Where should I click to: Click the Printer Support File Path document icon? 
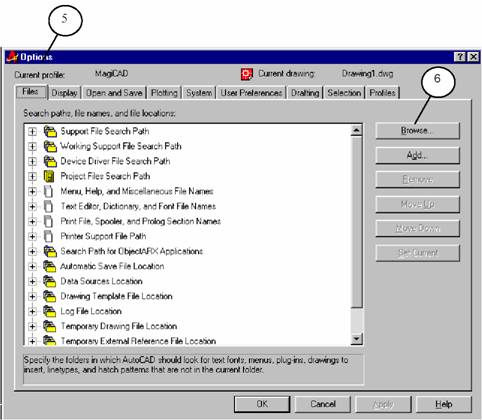(x=48, y=236)
